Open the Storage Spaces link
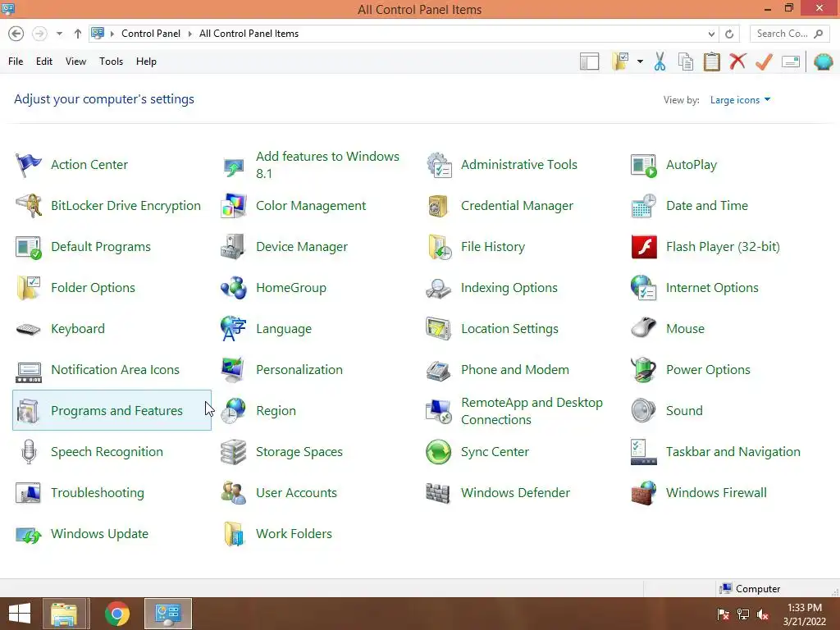Screen dimensions: 840x630 click(299, 452)
